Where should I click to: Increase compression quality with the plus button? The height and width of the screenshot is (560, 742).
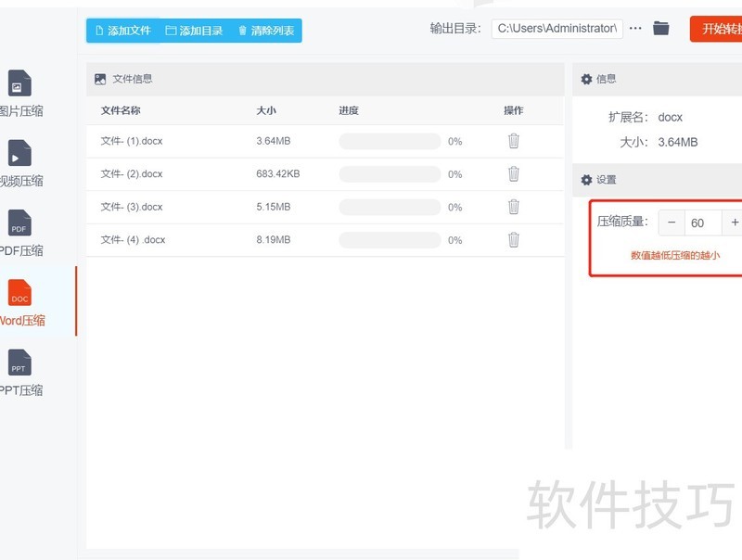[735, 223]
